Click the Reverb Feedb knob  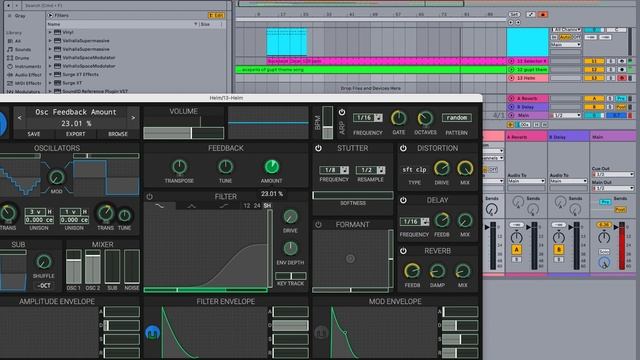tap(412, 271)
